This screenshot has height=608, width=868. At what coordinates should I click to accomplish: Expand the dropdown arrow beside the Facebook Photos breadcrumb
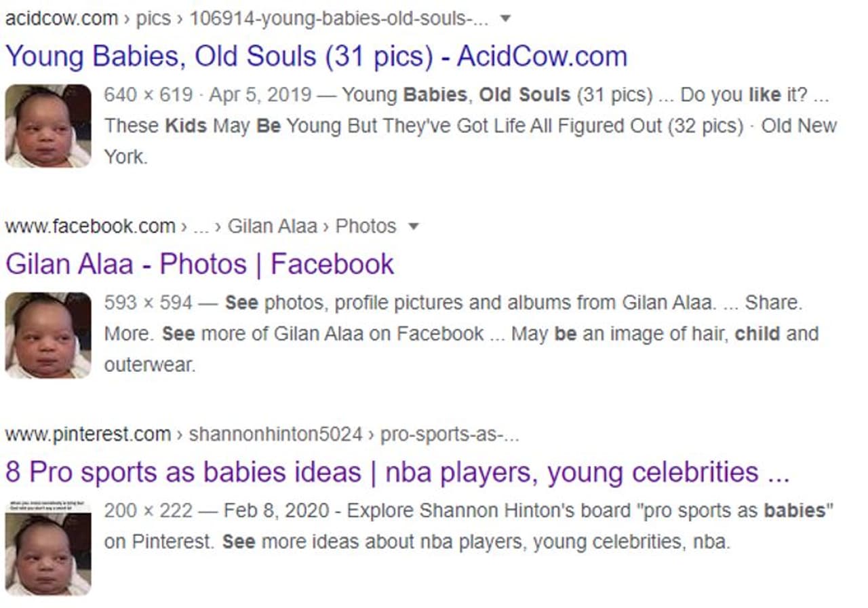414,226
